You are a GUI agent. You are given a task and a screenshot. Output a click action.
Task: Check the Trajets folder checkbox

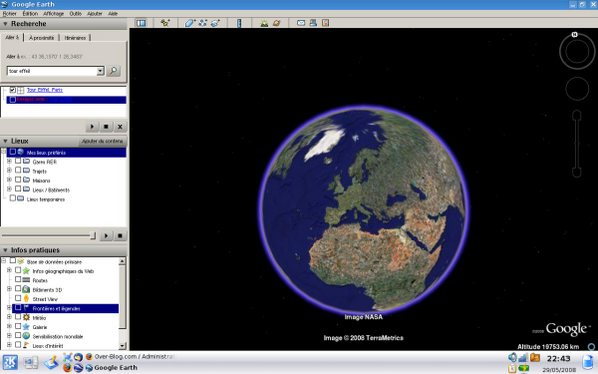point(18,170)
